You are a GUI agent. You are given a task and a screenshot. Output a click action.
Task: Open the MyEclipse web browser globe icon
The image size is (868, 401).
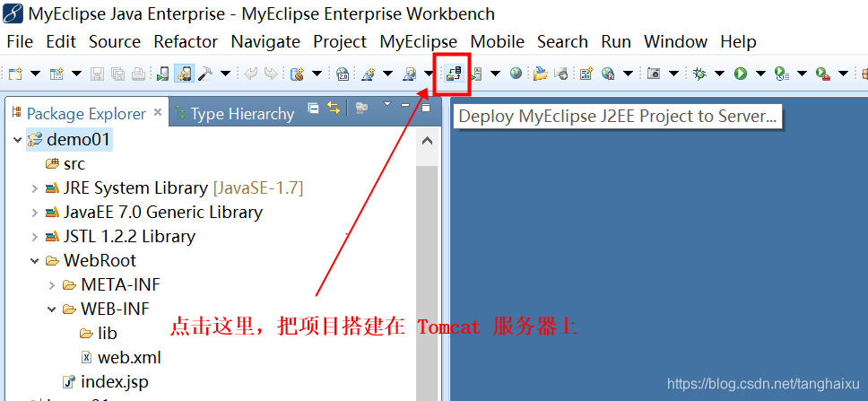516,73
